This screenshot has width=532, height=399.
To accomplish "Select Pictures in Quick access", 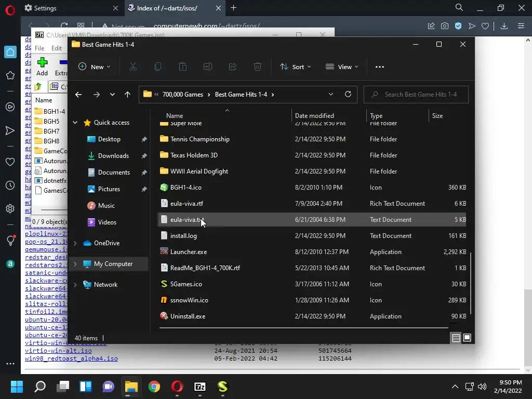I will (109, 189).
